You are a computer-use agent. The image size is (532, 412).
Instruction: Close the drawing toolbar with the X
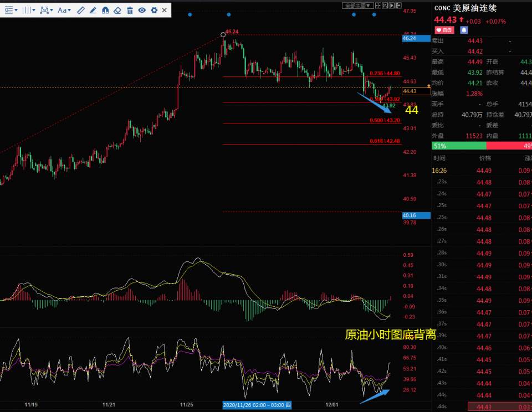[165, 10]
